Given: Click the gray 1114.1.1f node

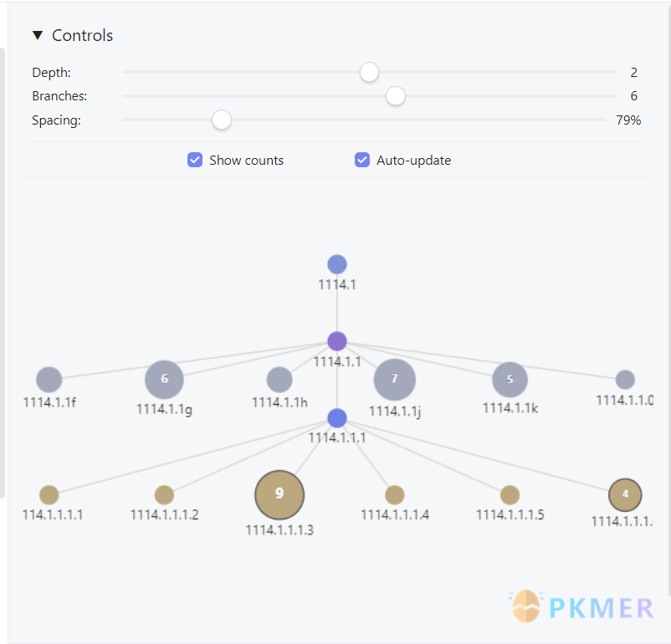Looking at the screenshot, I should (x=49, y=380).
